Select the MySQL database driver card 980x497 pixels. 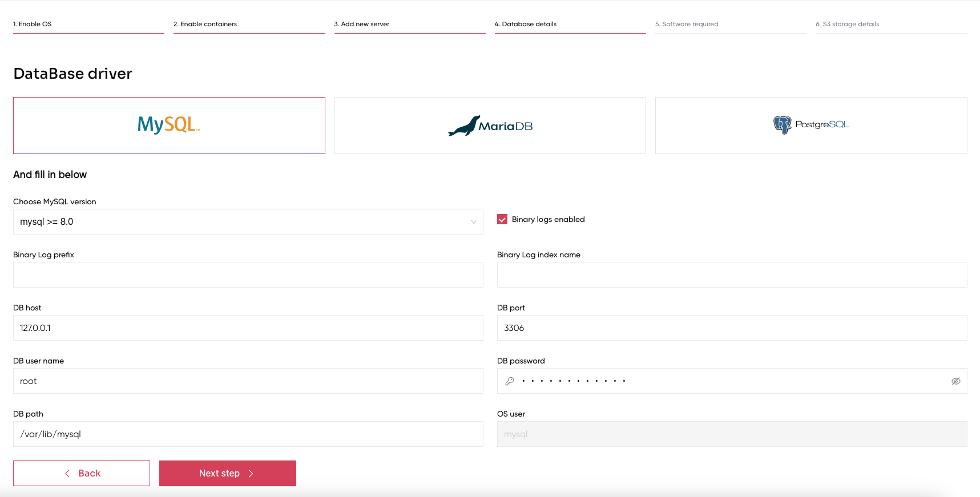(x=169, y=126)
